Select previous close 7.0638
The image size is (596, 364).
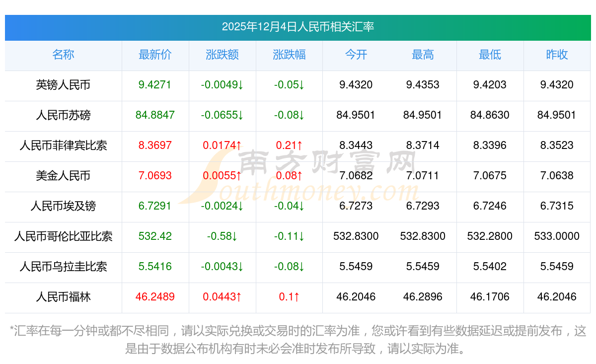[557, 176]
